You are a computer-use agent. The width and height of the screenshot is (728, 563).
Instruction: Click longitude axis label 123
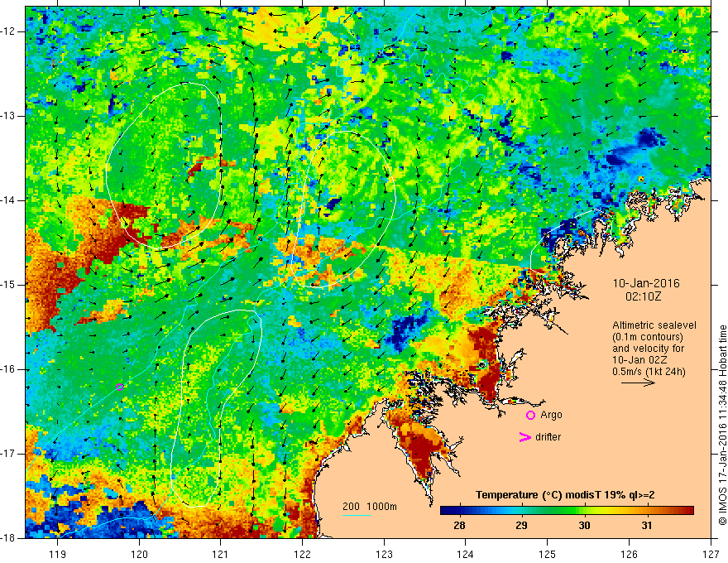click(x=384, y=554)
